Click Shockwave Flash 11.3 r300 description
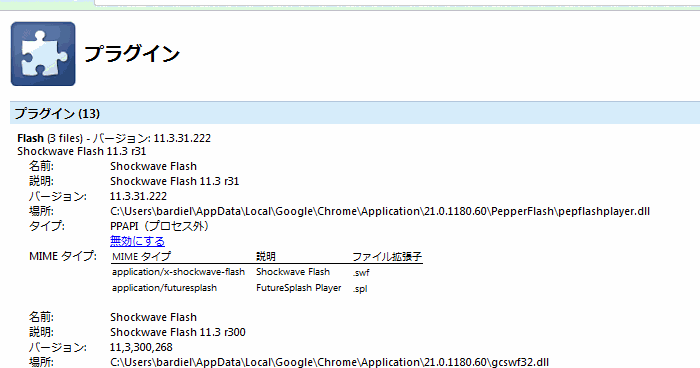The height and width of the screenshot is (368, 700). [x=178, y=332]
